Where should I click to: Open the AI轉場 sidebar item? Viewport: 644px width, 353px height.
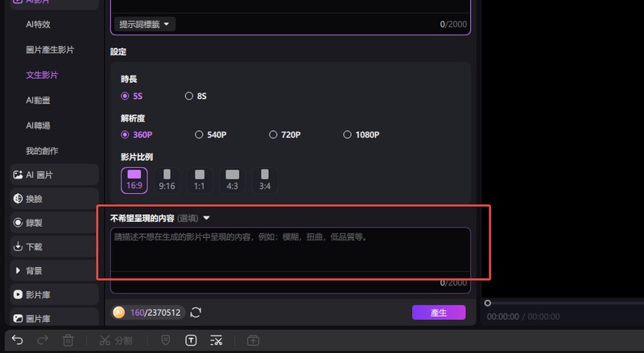38,125
